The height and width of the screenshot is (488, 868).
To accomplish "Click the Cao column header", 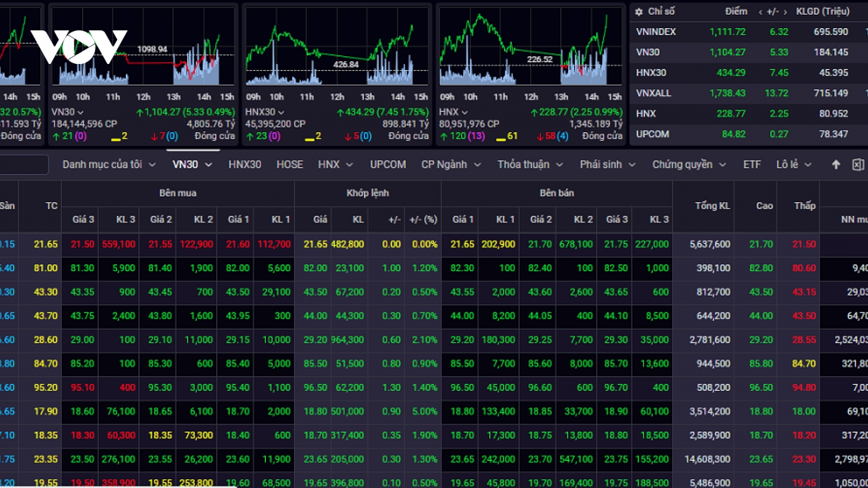I will [764, 206].
